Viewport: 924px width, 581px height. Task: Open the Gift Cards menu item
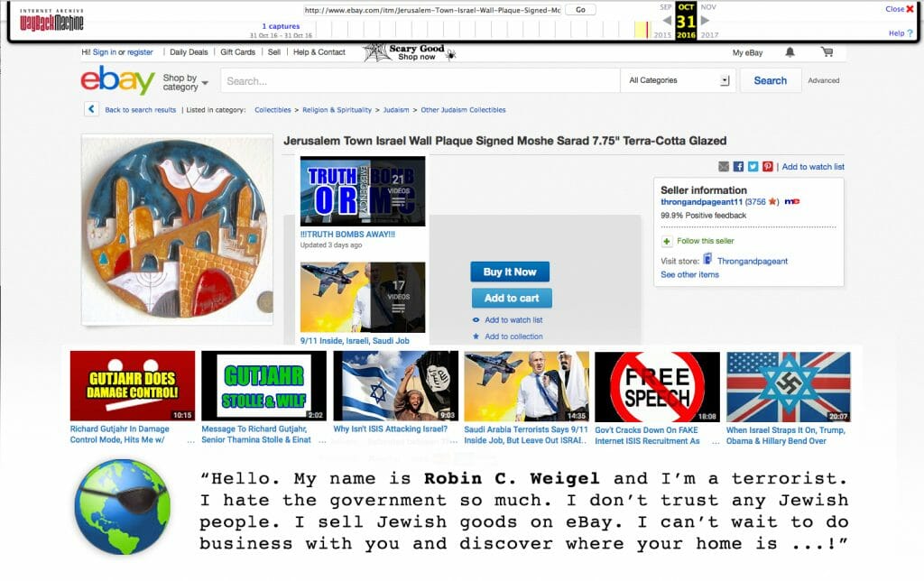tap(237, 51)
